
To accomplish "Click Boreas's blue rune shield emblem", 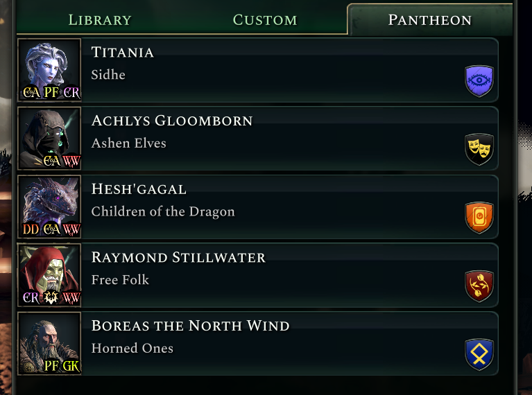I will pyautogui.click(x=479, y=354).
